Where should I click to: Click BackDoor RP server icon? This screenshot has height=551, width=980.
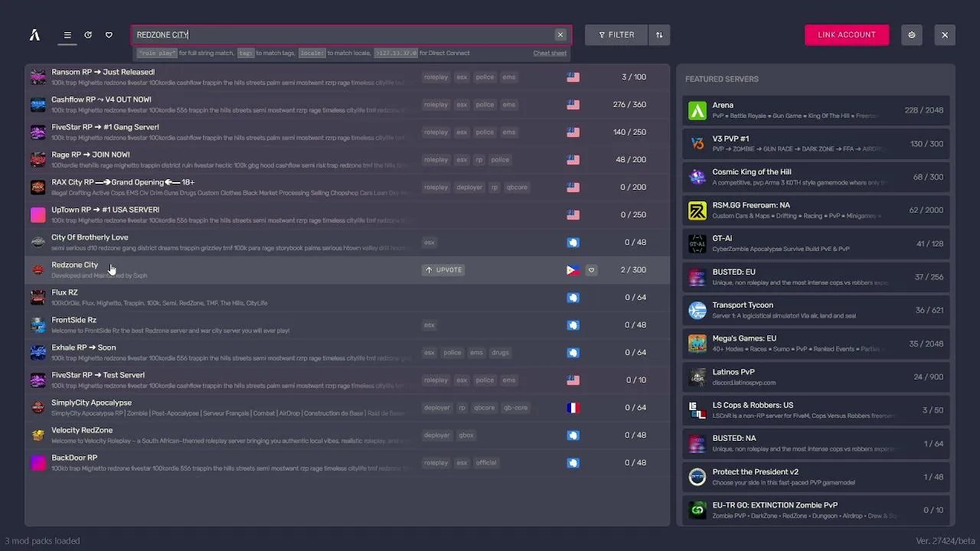pyautogui.click(x=38, y=462)
